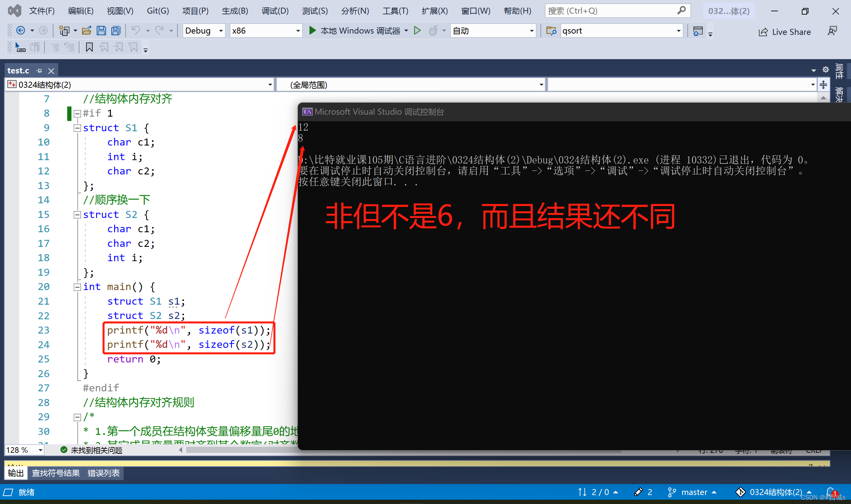Start 本地 Windows 调试器
Image resolution: width=851 pixels, height=504 pixels.
tap(354, 31)
